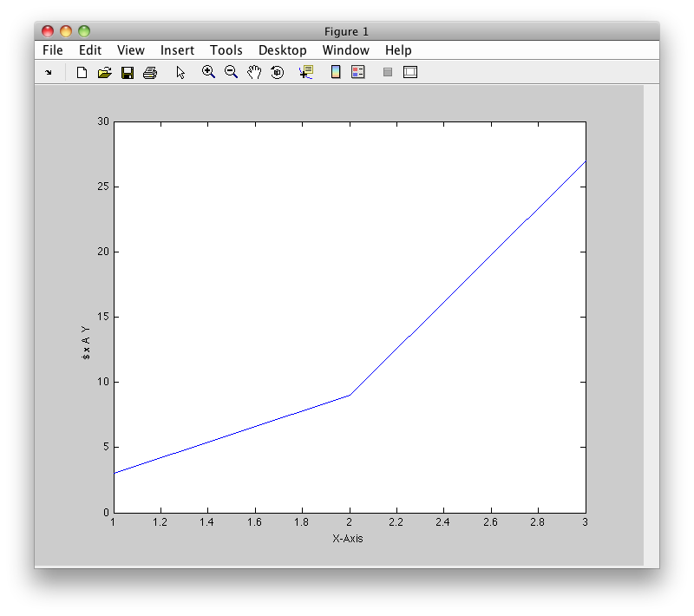Save the figure with the floppy disk icon
Screen dimensions: 694x616
[127, 73]
